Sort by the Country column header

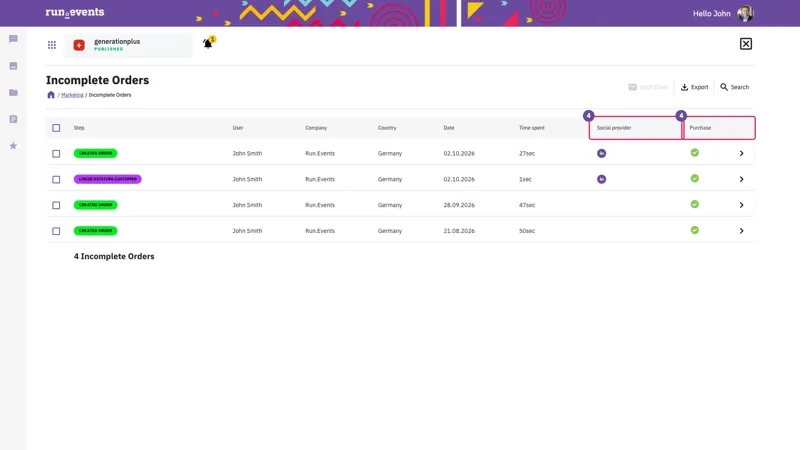coord(387,128)
